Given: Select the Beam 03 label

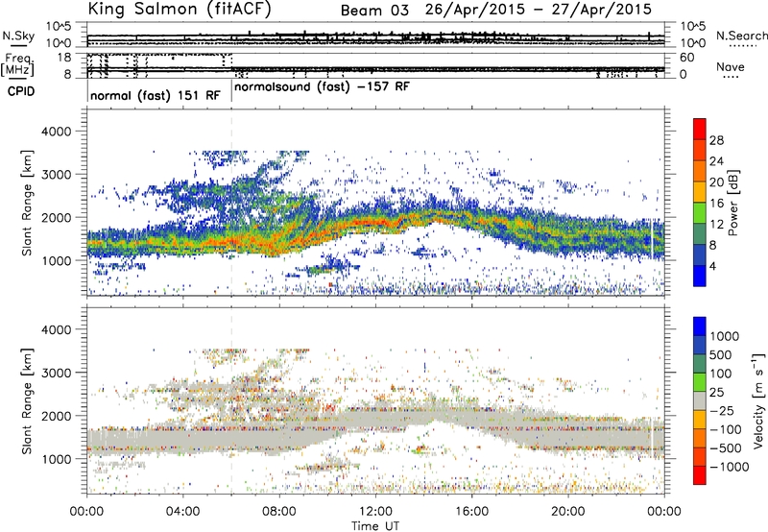Looking at the screenshot, I should click(374, 11).
